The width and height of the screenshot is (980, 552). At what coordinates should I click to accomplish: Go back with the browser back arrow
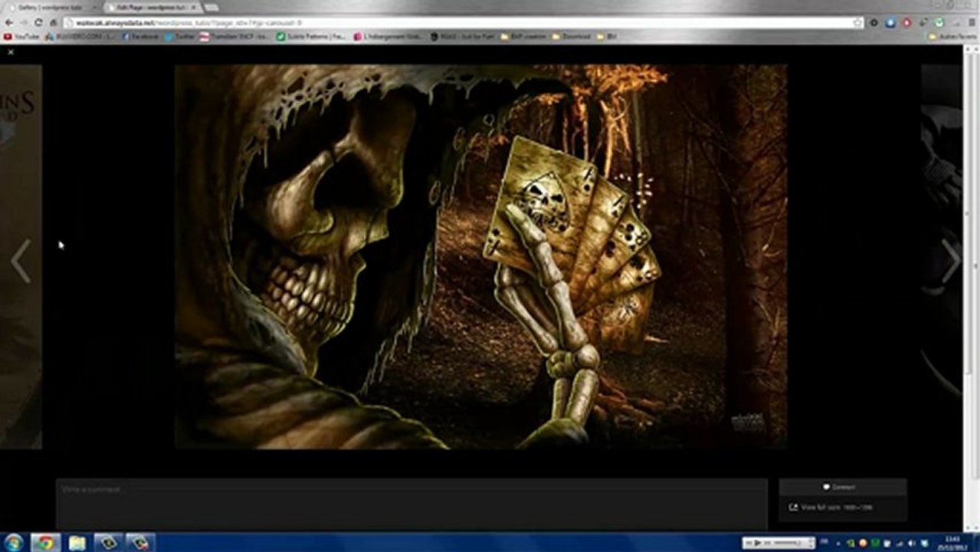click(9, 22)
